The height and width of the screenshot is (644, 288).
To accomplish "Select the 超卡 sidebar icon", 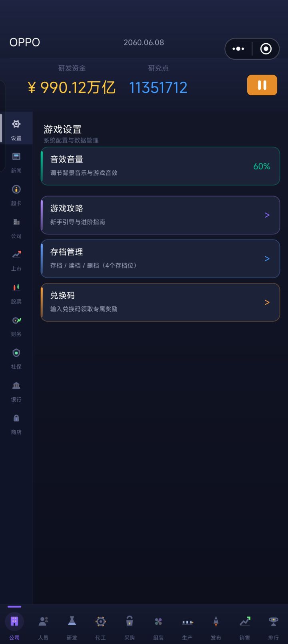I will (x=16, y=189).
